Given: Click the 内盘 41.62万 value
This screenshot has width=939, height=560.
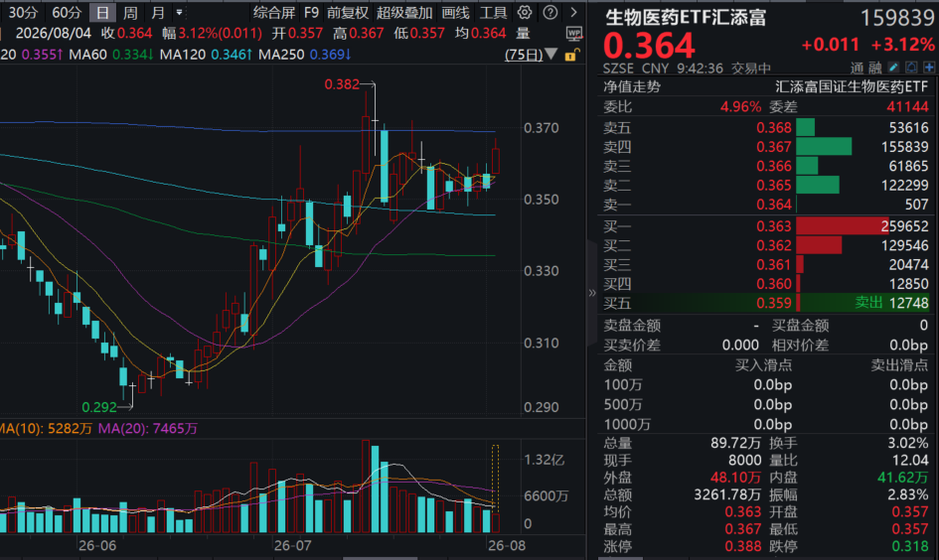Looking at the screenshot, I should pos(902,478).
